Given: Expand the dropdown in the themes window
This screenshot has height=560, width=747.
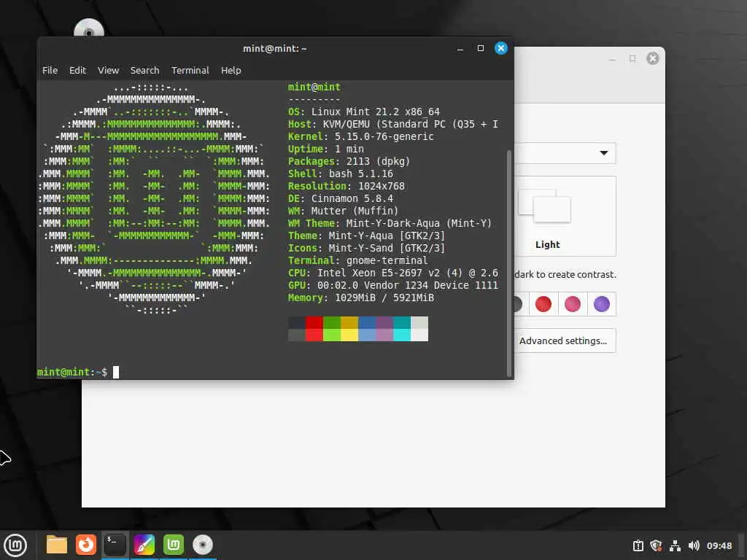Looking at the screenshot, I should [x=604, y=153].
